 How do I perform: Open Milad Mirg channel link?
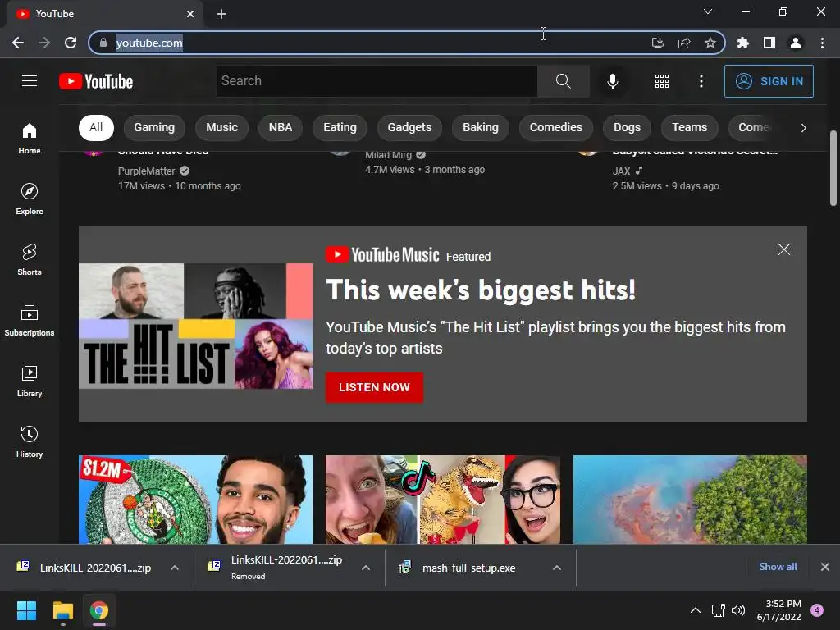(388, 155)
